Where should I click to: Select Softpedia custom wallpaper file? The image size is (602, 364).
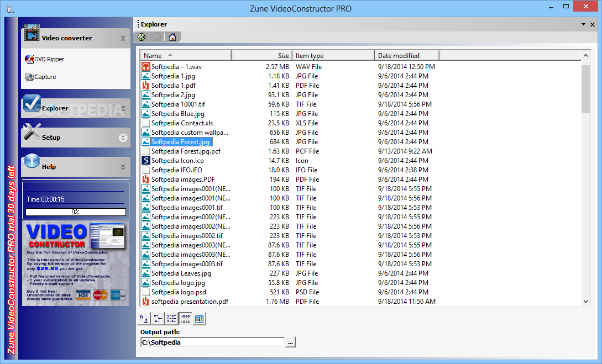190,133
